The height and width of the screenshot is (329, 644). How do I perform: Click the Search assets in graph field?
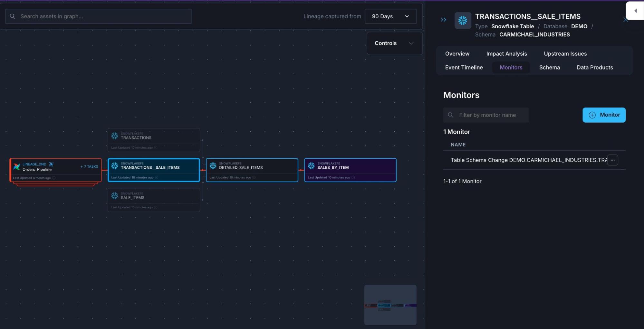tap(99, 16)
